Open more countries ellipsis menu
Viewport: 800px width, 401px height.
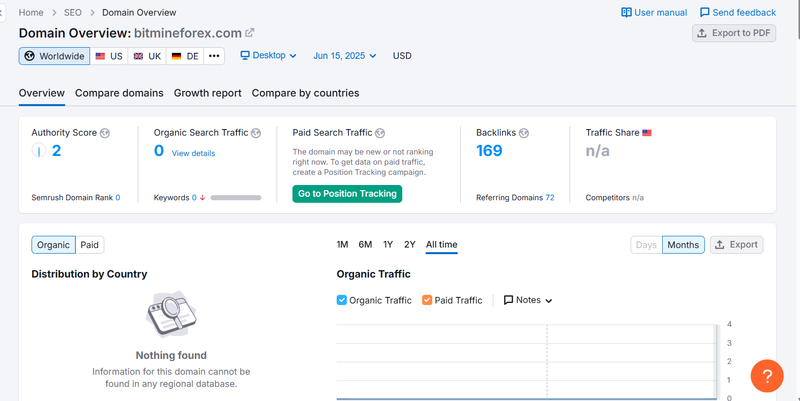(x=214, y=56)
